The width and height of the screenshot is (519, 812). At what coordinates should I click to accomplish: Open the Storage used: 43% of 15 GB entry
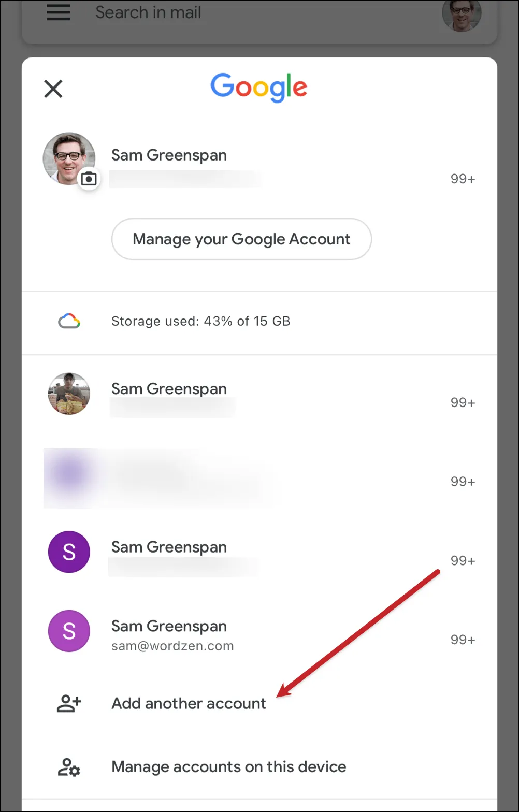click(x=259, y=322)
